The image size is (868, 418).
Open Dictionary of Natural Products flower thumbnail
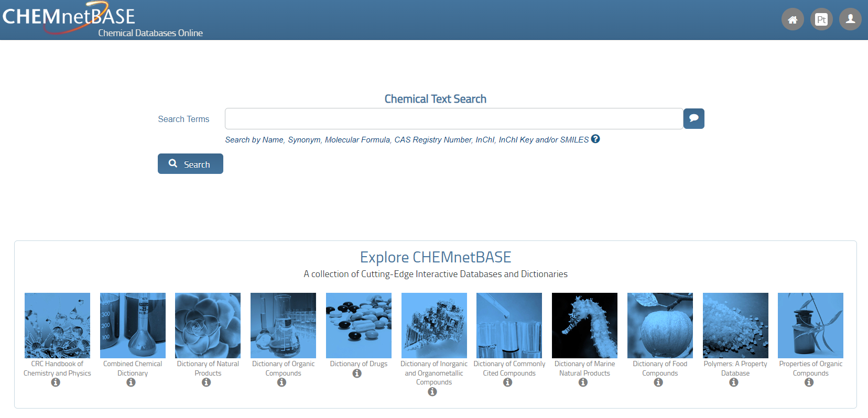(208, 325)
